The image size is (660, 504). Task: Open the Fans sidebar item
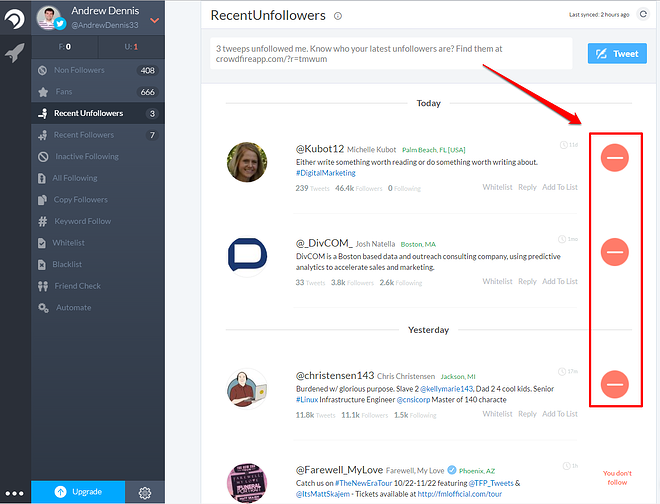coord(64,92)
